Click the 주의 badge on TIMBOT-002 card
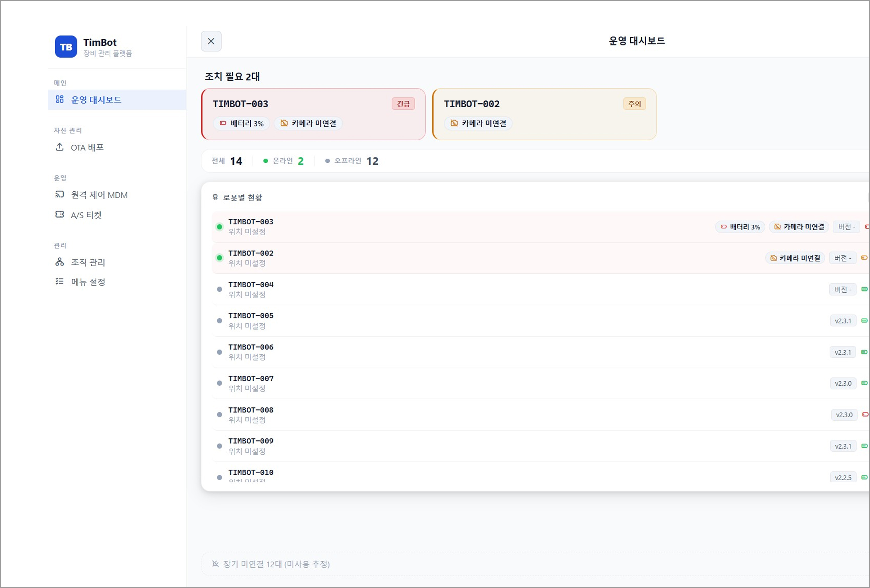The image size is (870, 588). (635, 104)
